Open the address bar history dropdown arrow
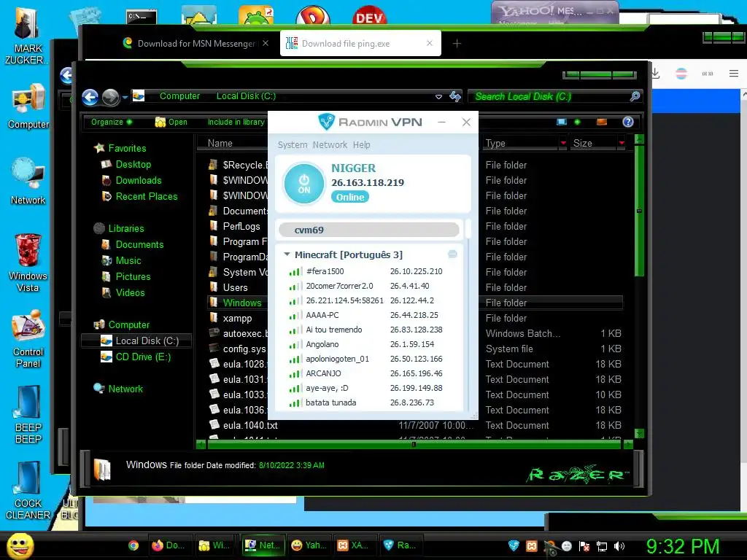Image resolution: width=747 pixels, height=560 pixels. [x=438, y=97]
